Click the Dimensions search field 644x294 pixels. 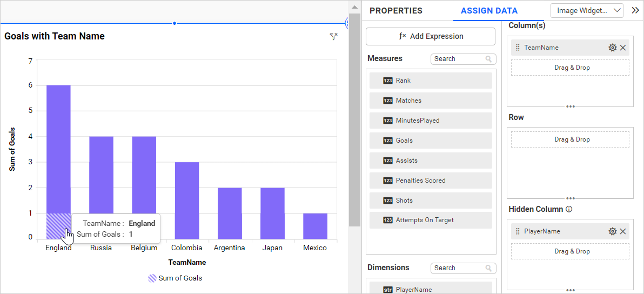(457, 268)
